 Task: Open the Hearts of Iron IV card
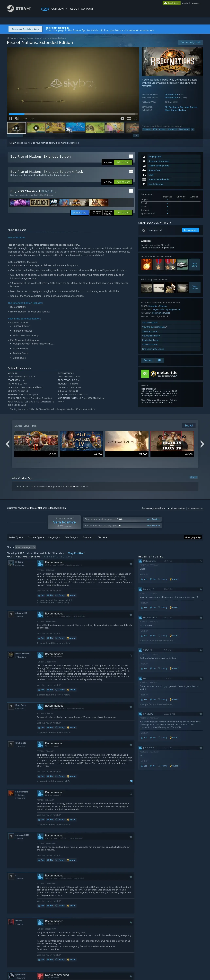[172, 444]
